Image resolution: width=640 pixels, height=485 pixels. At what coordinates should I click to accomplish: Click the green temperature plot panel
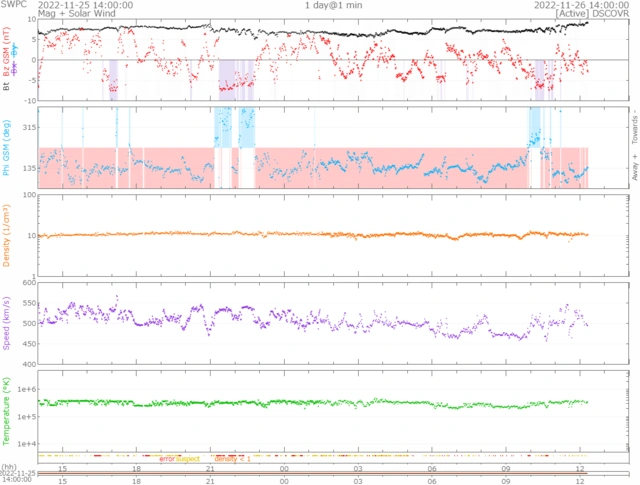[333, 411]
